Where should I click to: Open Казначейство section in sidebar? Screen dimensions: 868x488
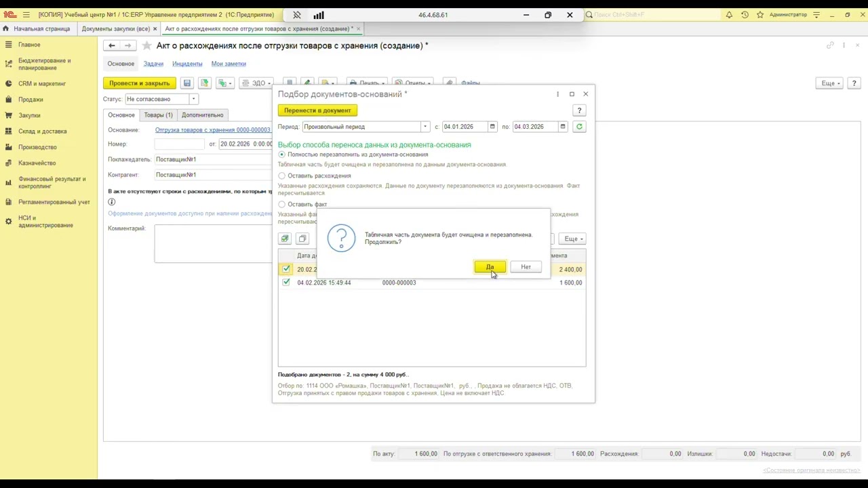(37, 163)
